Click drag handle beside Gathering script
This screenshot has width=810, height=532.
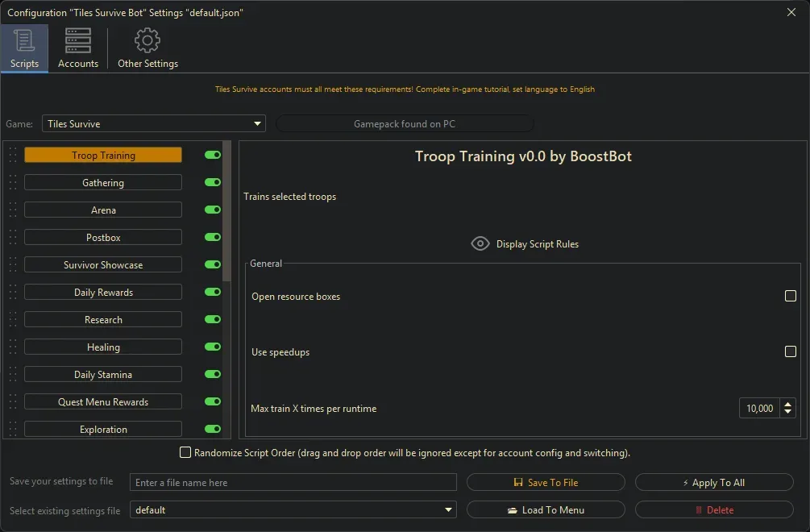click(x=13, y=183)
